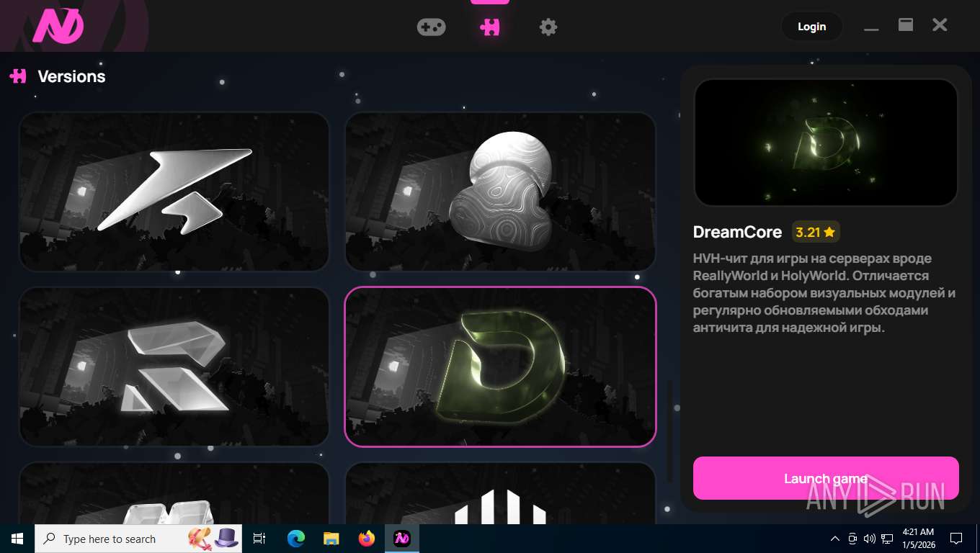The height and width of the screenshot is (553, 980).
Task: Click the launcher logo in top-left
Action: (58, 27)
